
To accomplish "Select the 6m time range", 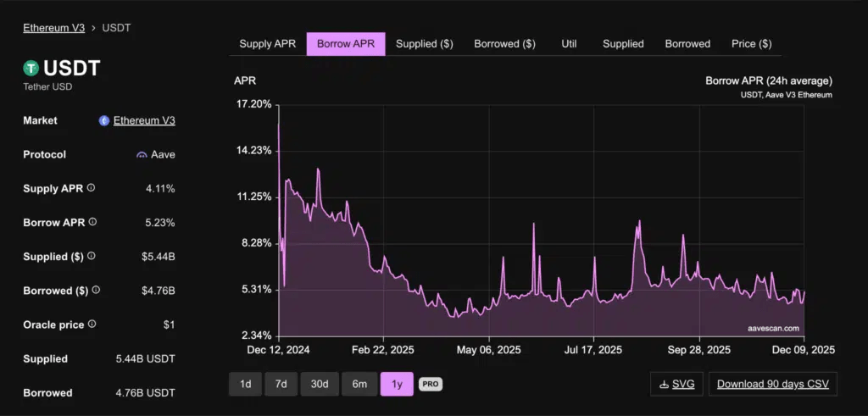I will pyautogui.click(x=359, y=384).
